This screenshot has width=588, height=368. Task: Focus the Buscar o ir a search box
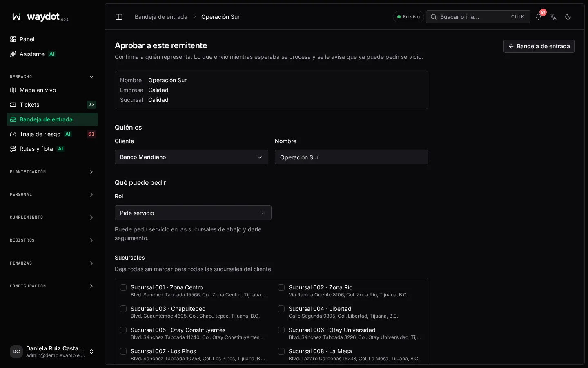(x=478, y=17)
